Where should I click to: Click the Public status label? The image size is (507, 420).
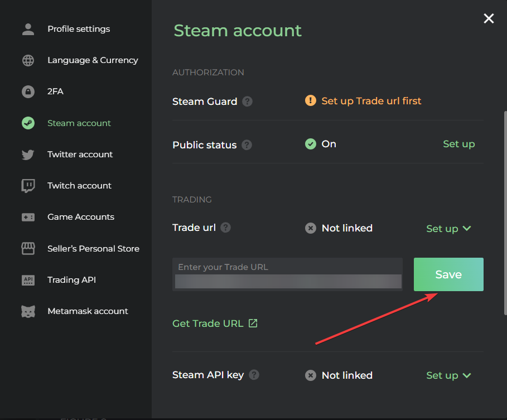204,145
